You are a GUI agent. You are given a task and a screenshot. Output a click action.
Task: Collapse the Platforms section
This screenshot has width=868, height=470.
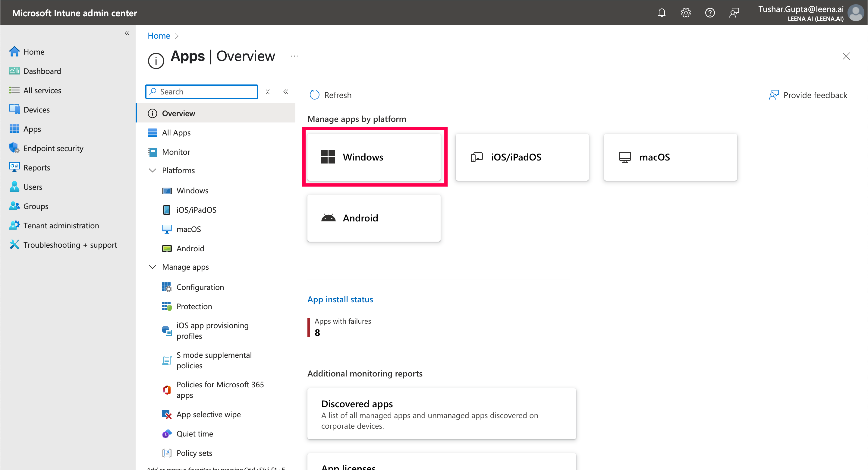tap(153, 170)
